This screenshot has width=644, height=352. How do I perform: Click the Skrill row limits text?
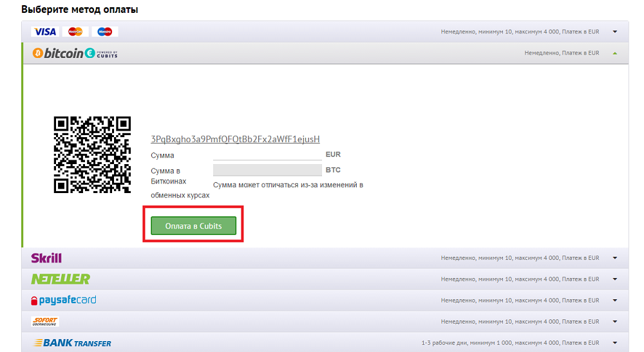520,258
